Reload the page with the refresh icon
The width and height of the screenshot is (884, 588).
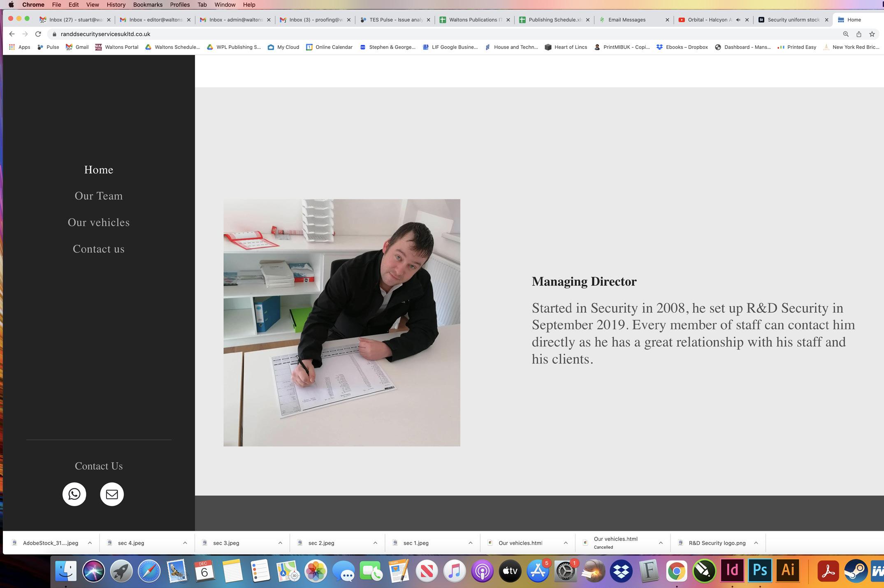(38, 34)
